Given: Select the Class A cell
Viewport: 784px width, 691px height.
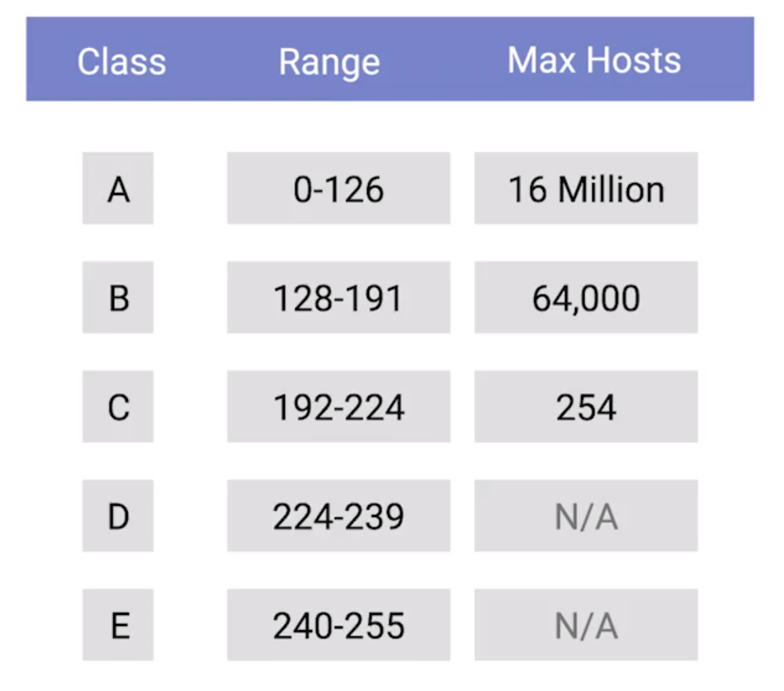Looking at the screenshot, I should 118,189.
